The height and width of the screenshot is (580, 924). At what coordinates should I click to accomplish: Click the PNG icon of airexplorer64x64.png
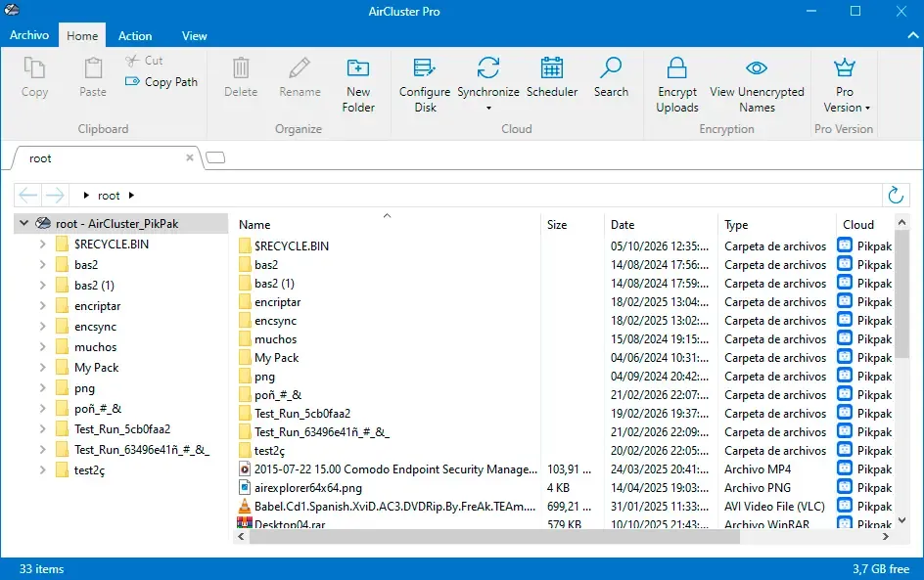point(245,487)
